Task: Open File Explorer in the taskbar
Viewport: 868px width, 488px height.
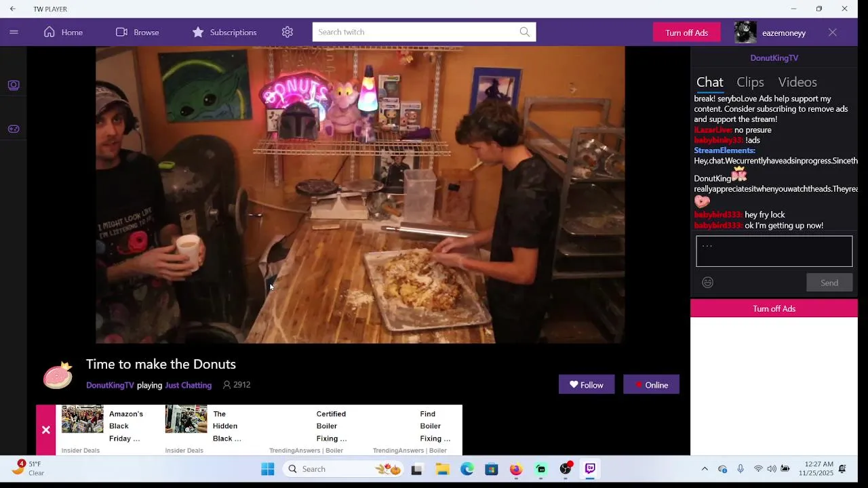Action: point(442,469)
